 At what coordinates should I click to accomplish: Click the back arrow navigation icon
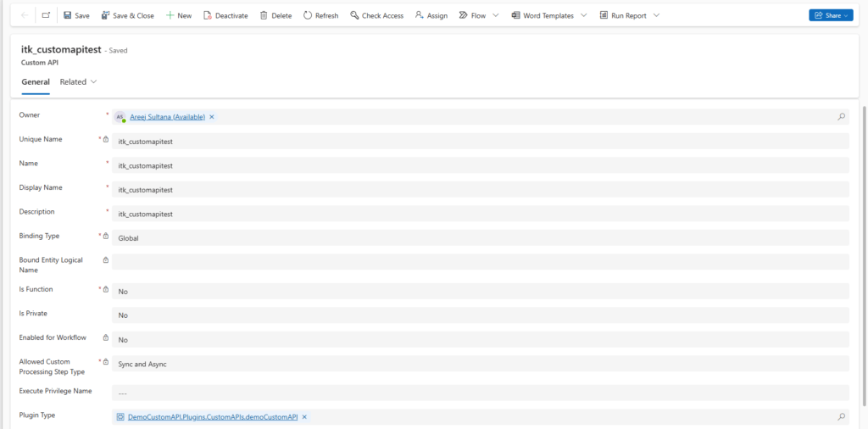coord(24,15)
